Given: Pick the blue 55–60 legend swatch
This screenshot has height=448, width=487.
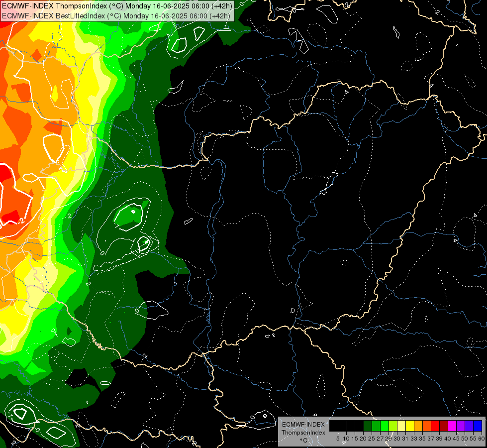Looking at the screenshot, I should point(478,426).
